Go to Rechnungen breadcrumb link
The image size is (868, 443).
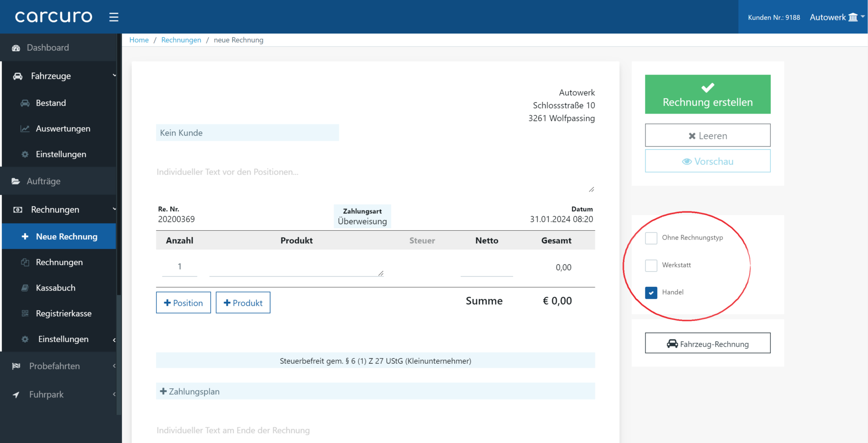(181, 40)
